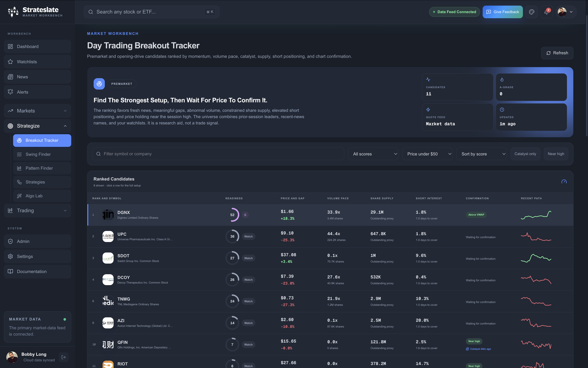Click the Near high tag on QFIN row
The width and height of the screenshot is (588, 368).
click(474, 341)
